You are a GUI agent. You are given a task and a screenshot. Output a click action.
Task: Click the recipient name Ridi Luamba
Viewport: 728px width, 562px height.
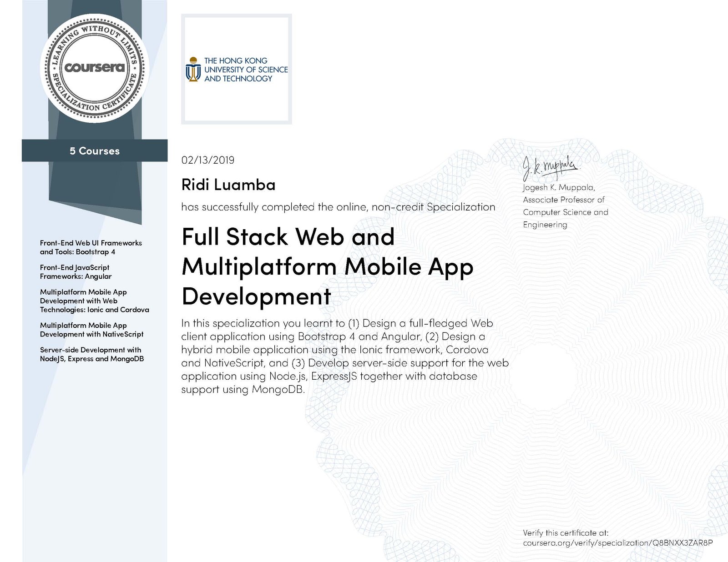(x=228, y=185)
